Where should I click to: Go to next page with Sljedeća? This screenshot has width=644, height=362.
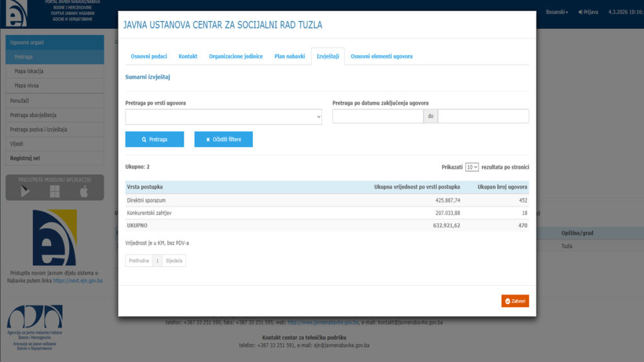(174, 260)
